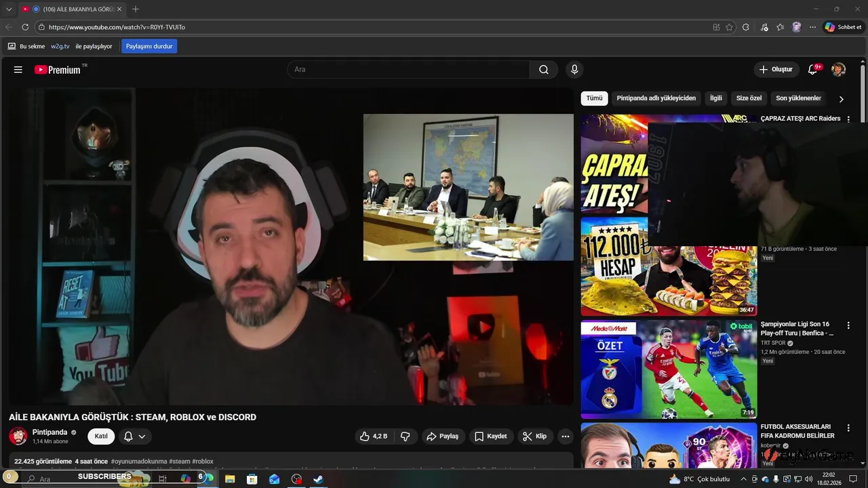
Task: Open the notifications bell in the header
Action: tap(812, 69)
